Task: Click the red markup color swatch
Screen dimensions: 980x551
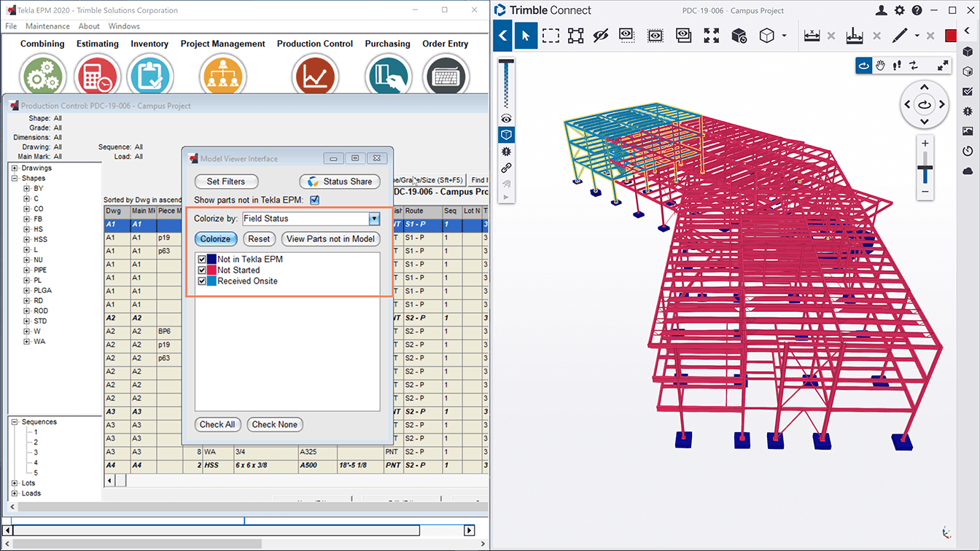Action: (x=950, y=34)
